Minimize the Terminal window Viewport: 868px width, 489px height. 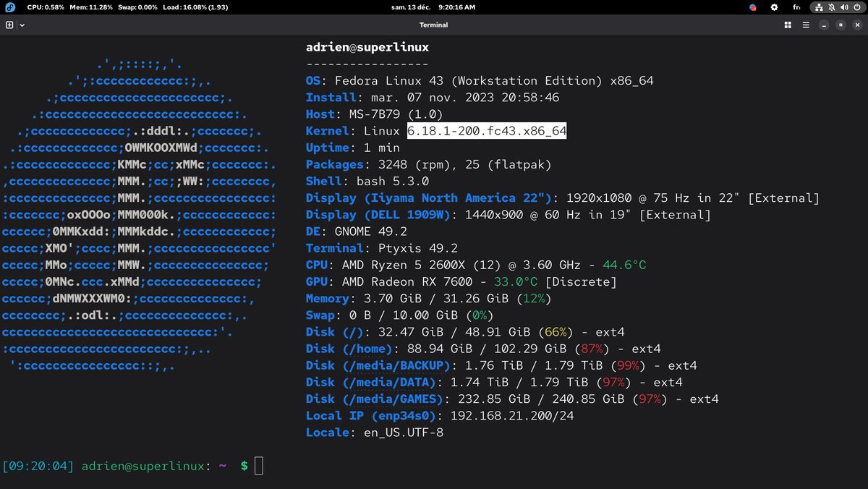pyautogui.click(x=824, y=25)
